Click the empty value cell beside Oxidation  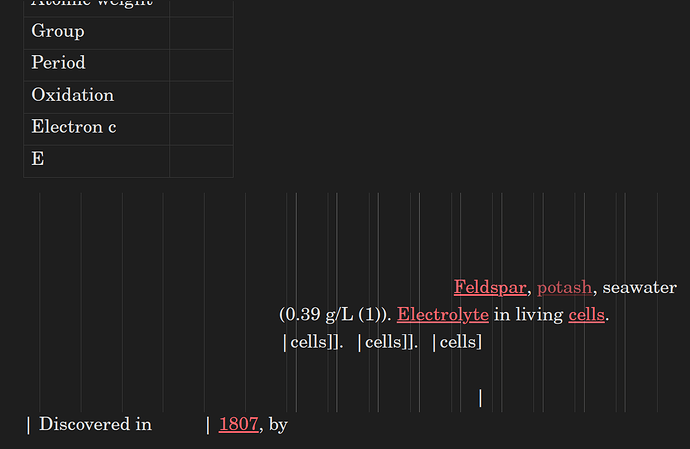201,95
